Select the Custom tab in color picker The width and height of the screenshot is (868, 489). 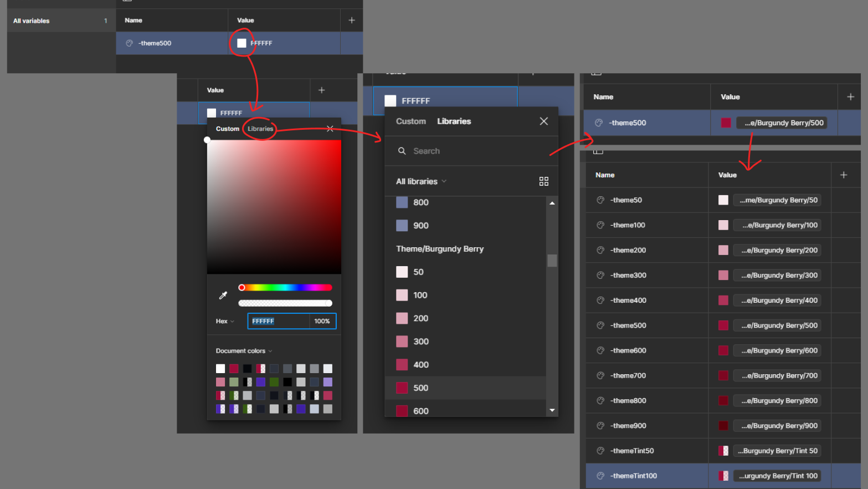(228, 129)
